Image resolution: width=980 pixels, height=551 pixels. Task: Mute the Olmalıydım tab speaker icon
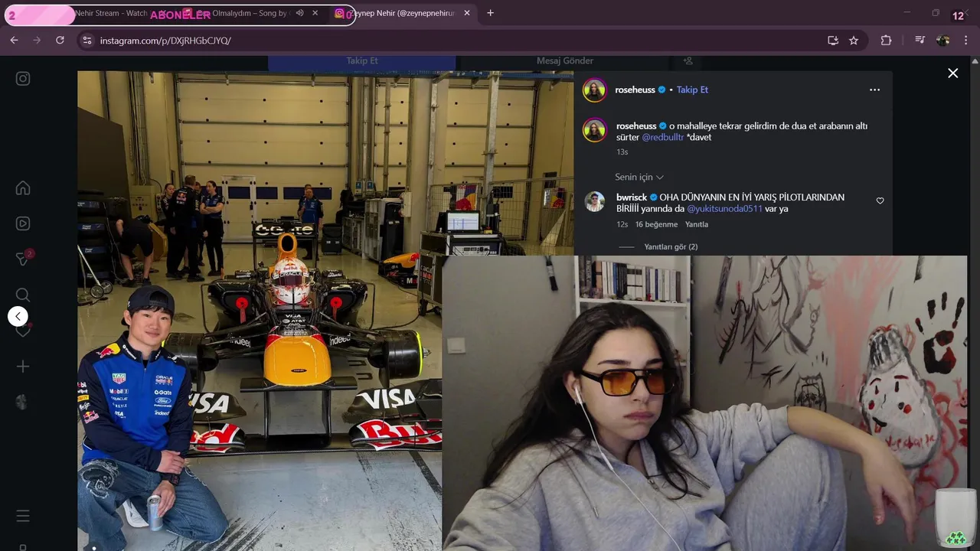(x=299, y=13)
